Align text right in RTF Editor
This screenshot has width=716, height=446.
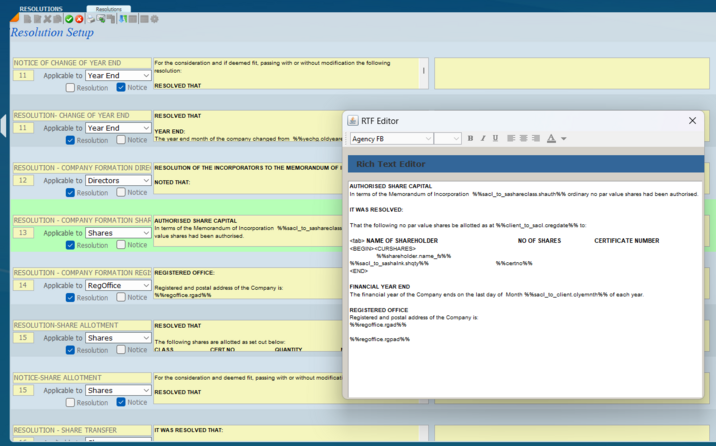pos(536,139)
